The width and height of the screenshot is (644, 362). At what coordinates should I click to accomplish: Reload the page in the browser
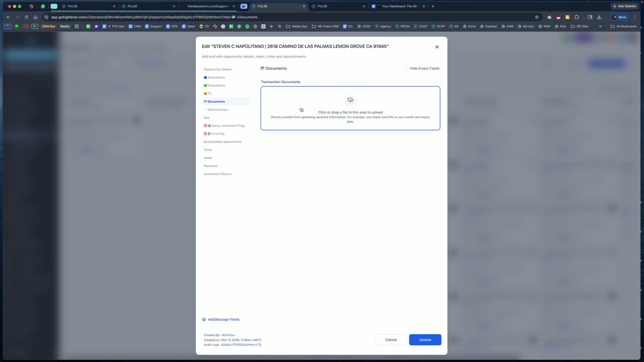click(x=26, y=17)
